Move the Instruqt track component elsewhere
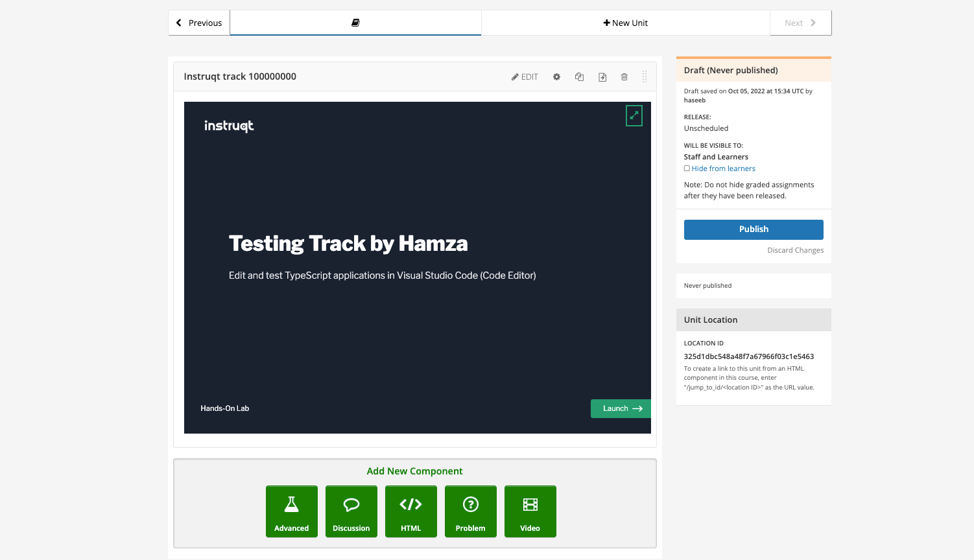Viewport: 974px width, 560px height. coord(602,76)
